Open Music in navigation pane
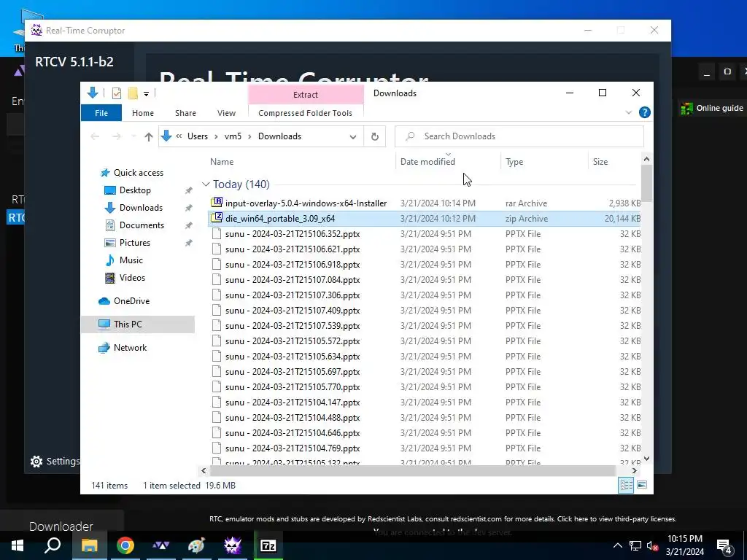 point(131,260)
